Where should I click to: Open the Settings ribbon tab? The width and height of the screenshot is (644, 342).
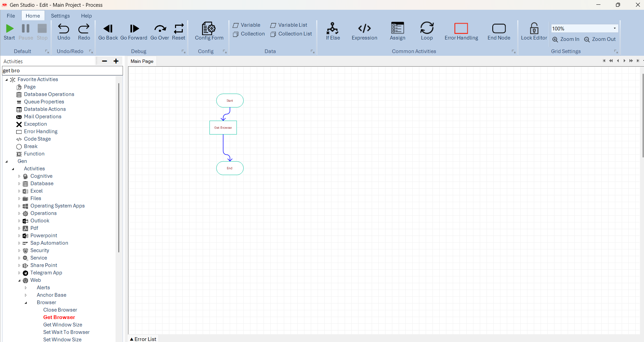tap(60, 16)
